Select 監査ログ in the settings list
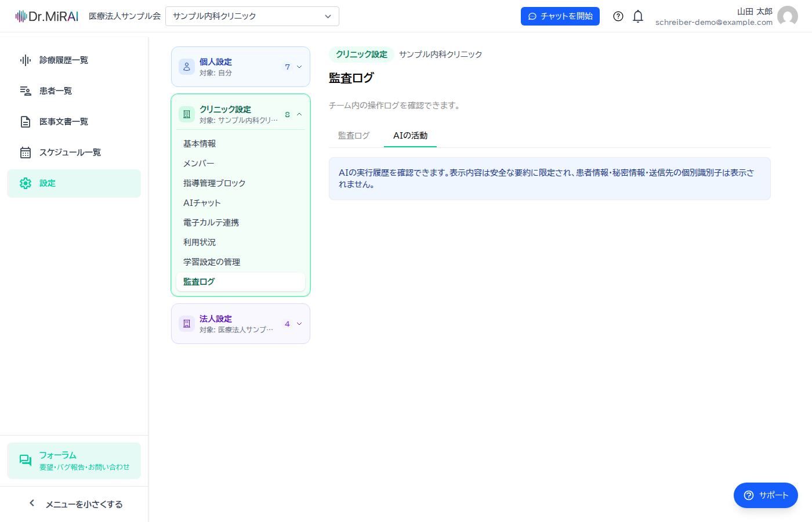Screen dimensions: 812x522 point(241,282)
